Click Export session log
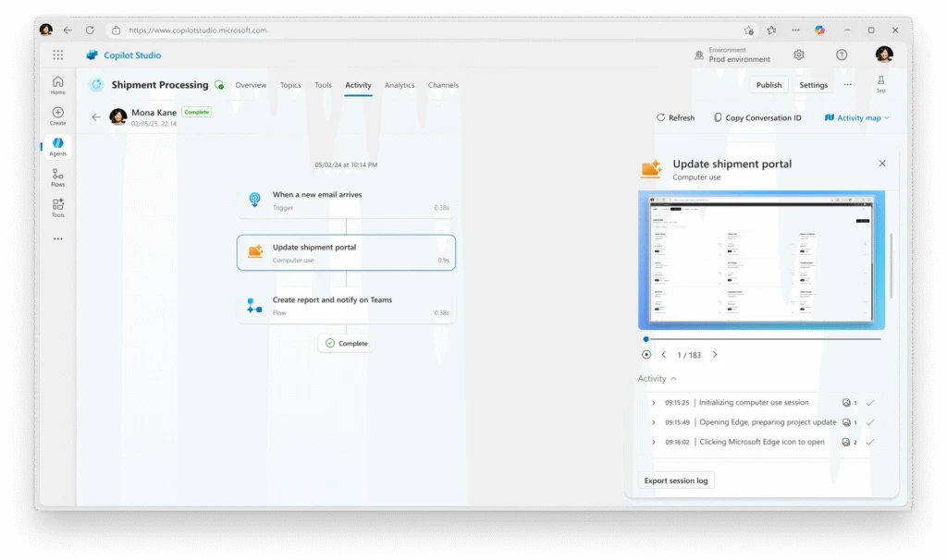Viewport: 947px width, 560px height. tap(676, 480)
